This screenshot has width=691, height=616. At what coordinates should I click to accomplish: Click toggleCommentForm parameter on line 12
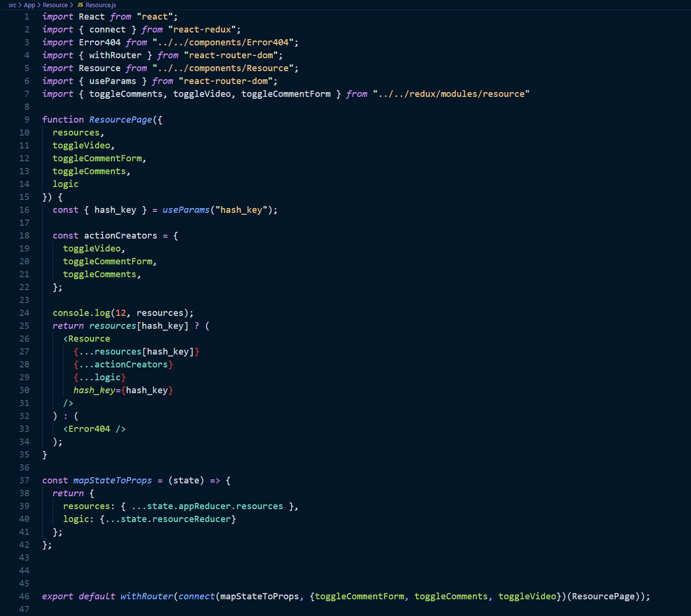point(97,158)
